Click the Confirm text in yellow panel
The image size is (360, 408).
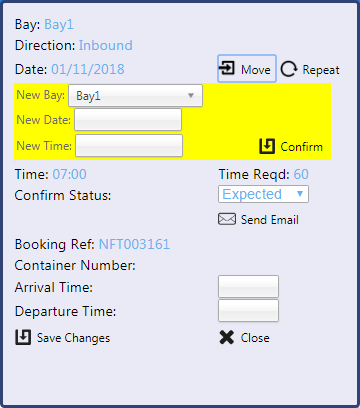pos(302,147)
